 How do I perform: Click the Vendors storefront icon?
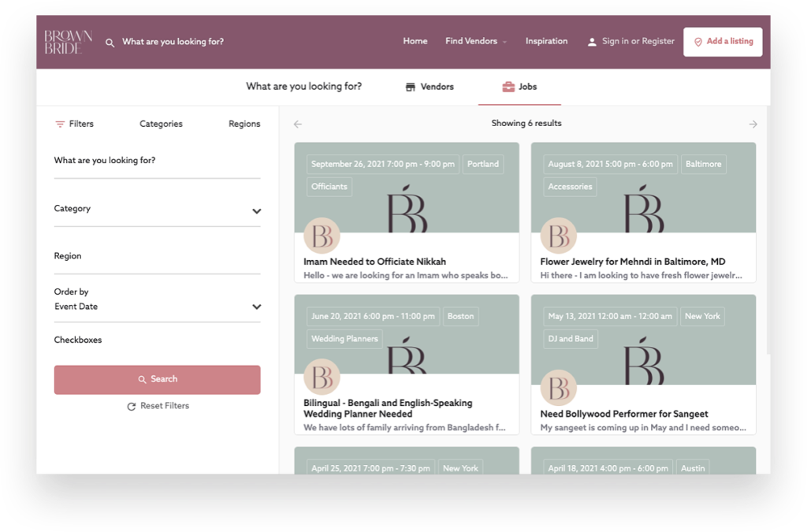click(410, 87)
